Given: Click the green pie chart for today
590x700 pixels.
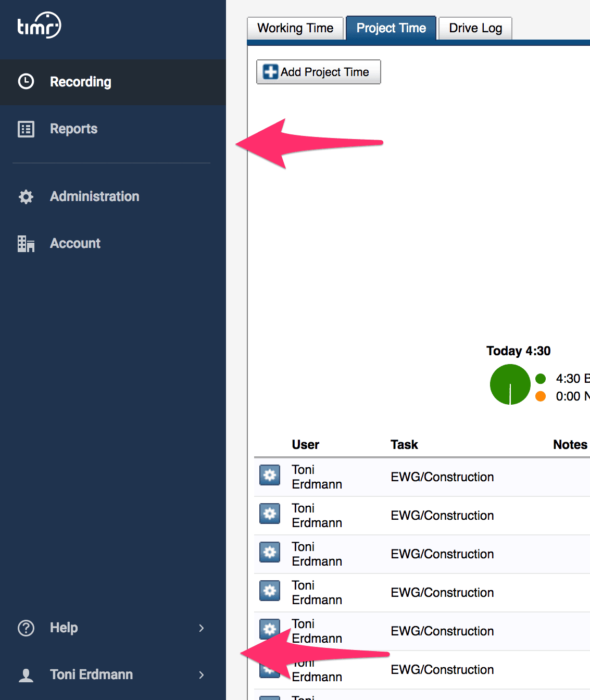Looking at the screenshot, I should pyautogui.click(x=510, y=384).
